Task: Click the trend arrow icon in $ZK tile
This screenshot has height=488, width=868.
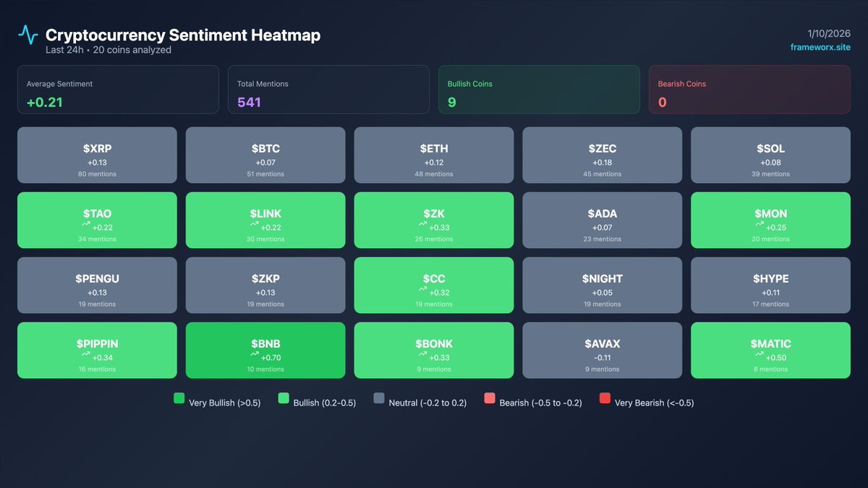Action: coord(422,226)
